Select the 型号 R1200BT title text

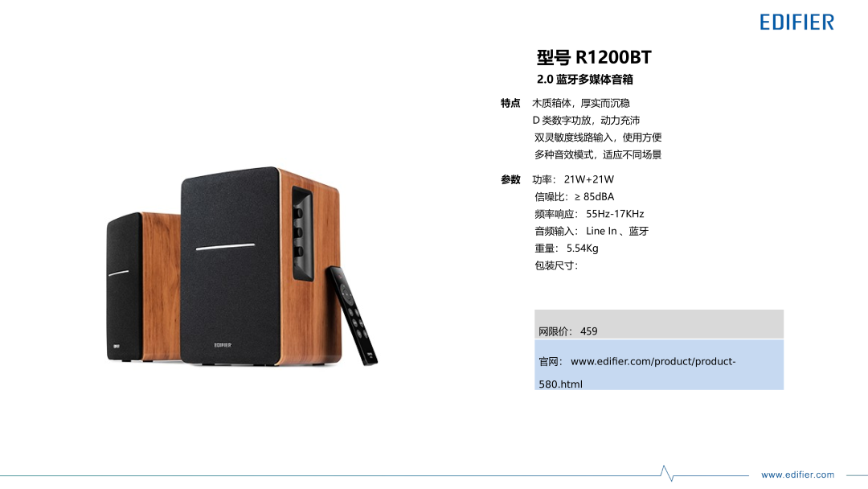[594, 57]
